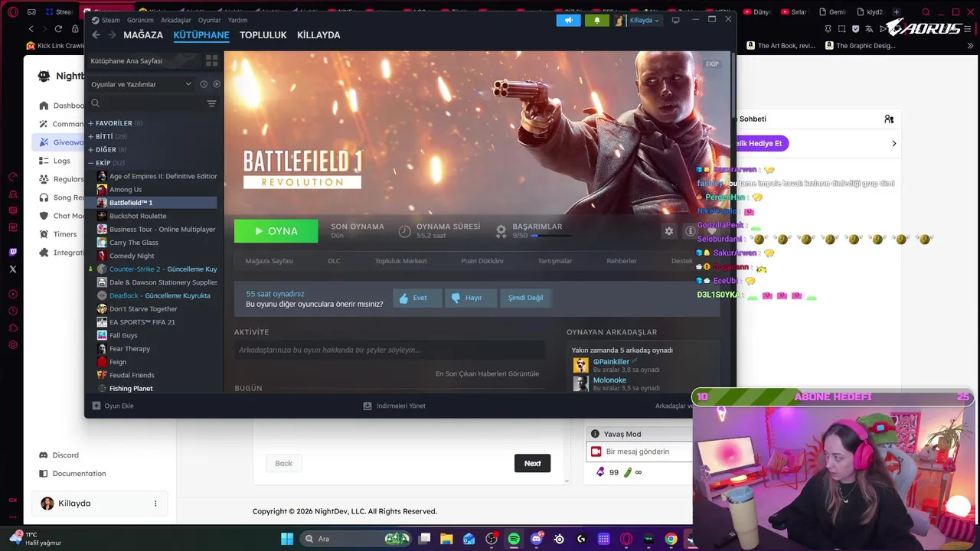The height and width of the screenshot is (551, 980).
Task: Click the achievements progress bar
Action: [x=551, y=236]
